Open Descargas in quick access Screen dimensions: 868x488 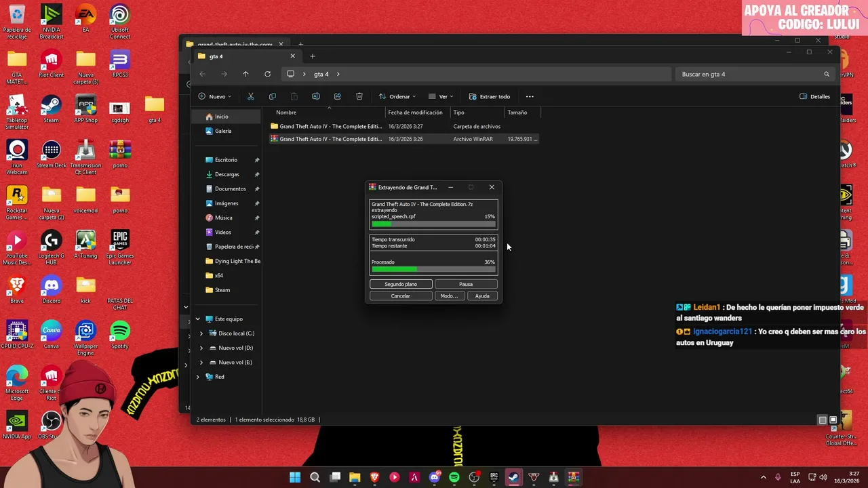(x=226, y=174)
